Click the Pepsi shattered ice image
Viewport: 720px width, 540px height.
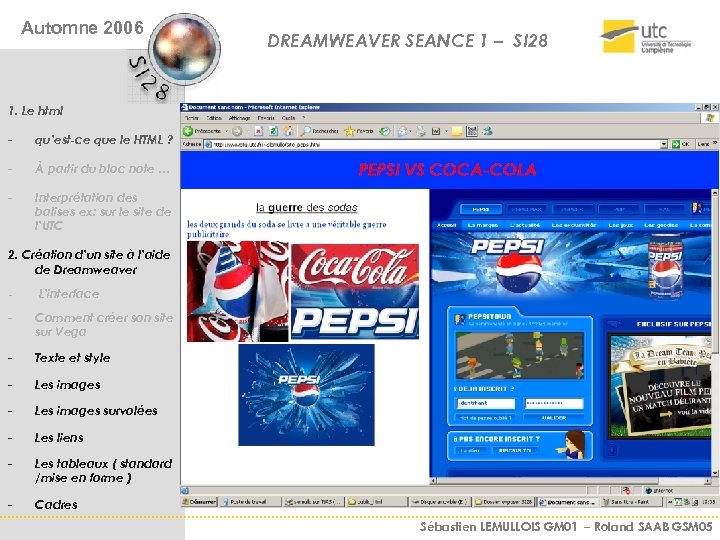click(x=306, y=395)
